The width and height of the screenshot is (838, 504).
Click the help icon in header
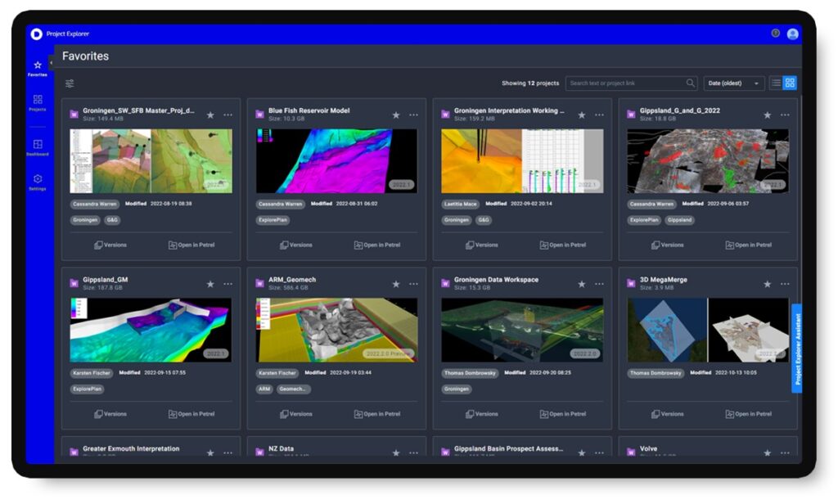(x=775, y=34)
